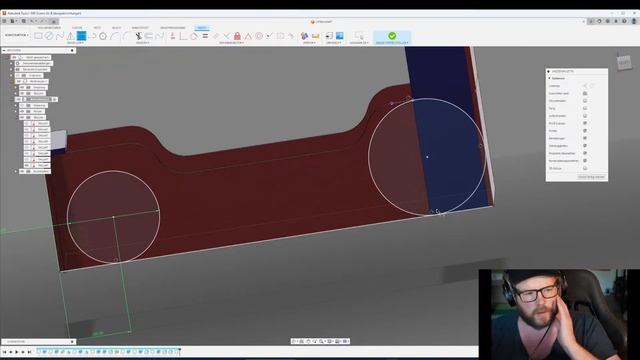Viewport: 640px width, 360px height.
Task: Apply the parallel constraint
Action: (x=216, y=36)
